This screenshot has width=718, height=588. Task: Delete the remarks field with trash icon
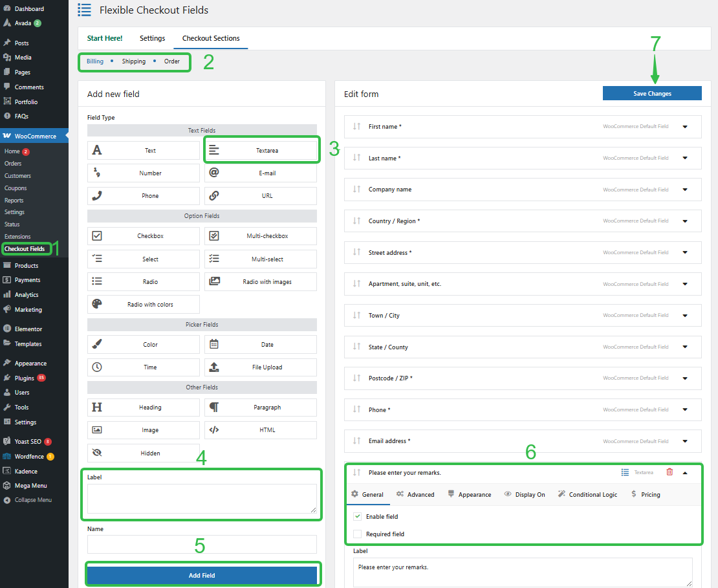pos(669,472)
